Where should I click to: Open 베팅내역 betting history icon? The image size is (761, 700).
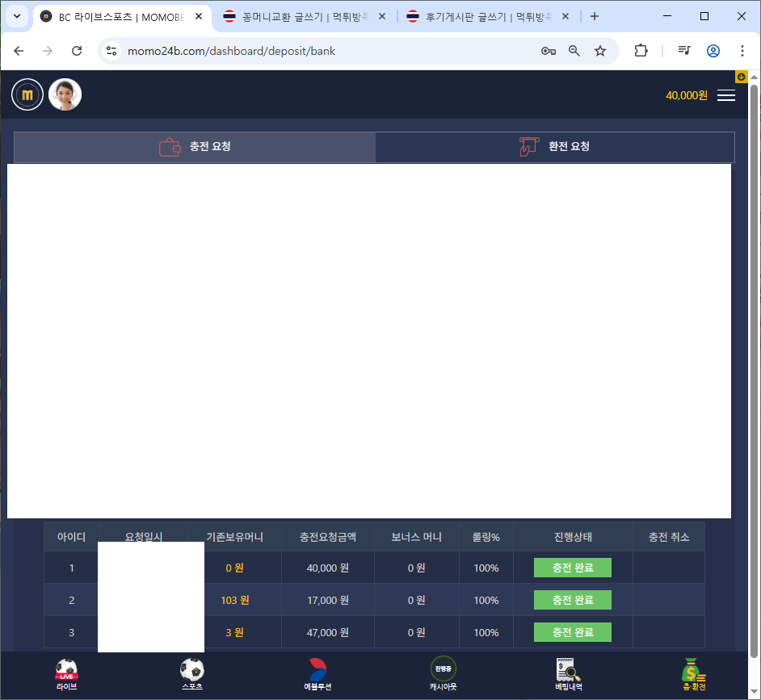(568, 673)
